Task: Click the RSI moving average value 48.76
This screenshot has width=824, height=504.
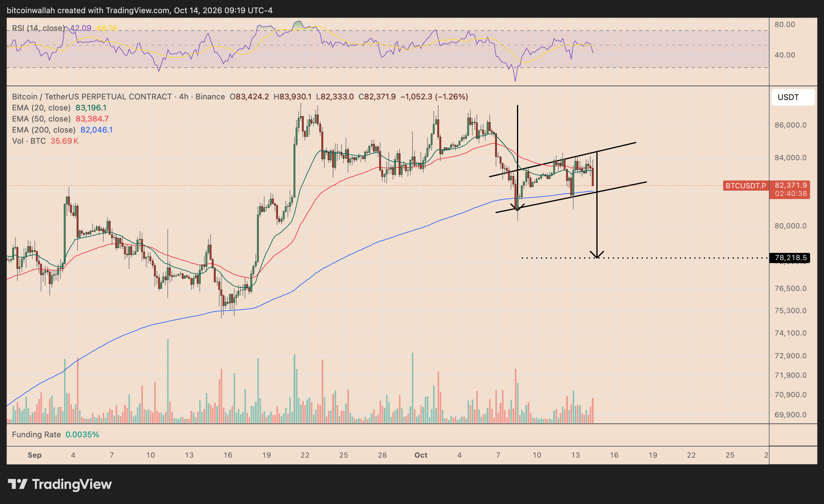Action: [x=107, y=28]
